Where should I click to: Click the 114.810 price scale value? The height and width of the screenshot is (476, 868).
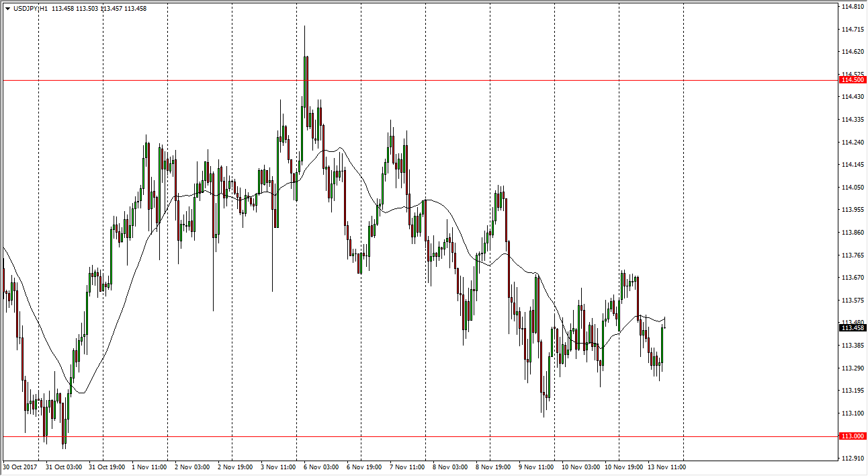pos(852,7)
